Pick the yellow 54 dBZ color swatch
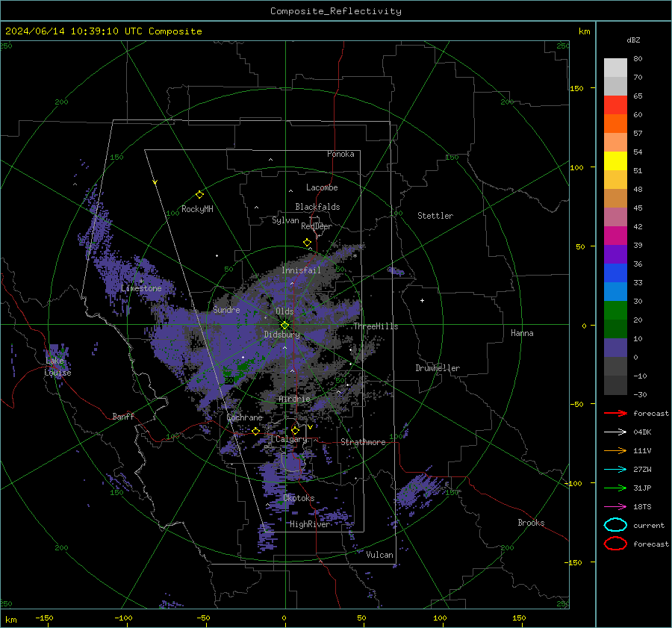The height and width of the screenshot is (628, 672). point(615,161)
